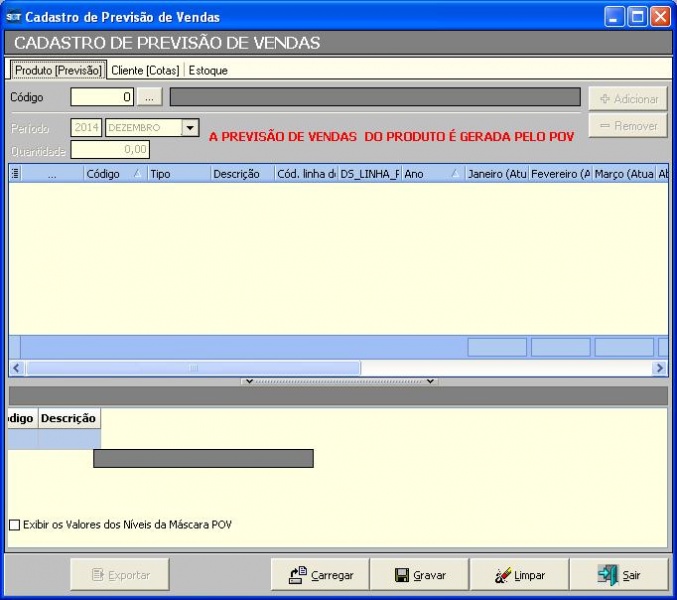677x600 pixels.
Task: Click into the Código input field
Action: point(101,97)
